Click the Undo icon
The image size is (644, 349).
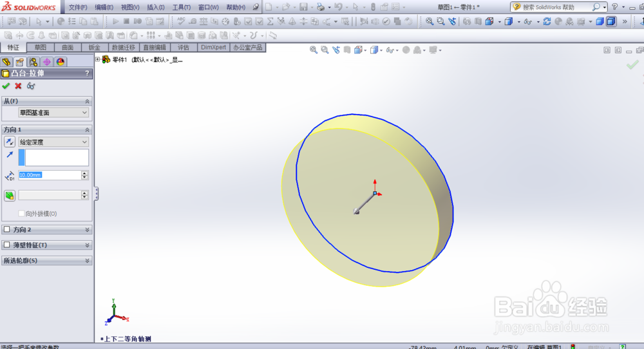[x=338, y=7]
